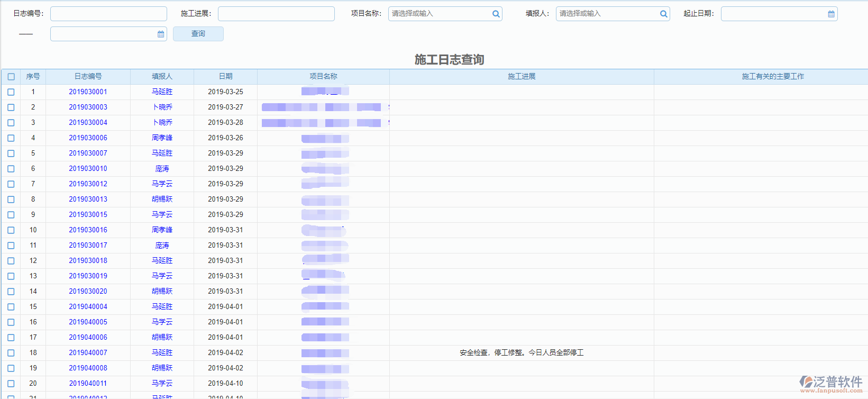Open calendar icon for end date field
This screenshot has height=399, width=868.
161,34
